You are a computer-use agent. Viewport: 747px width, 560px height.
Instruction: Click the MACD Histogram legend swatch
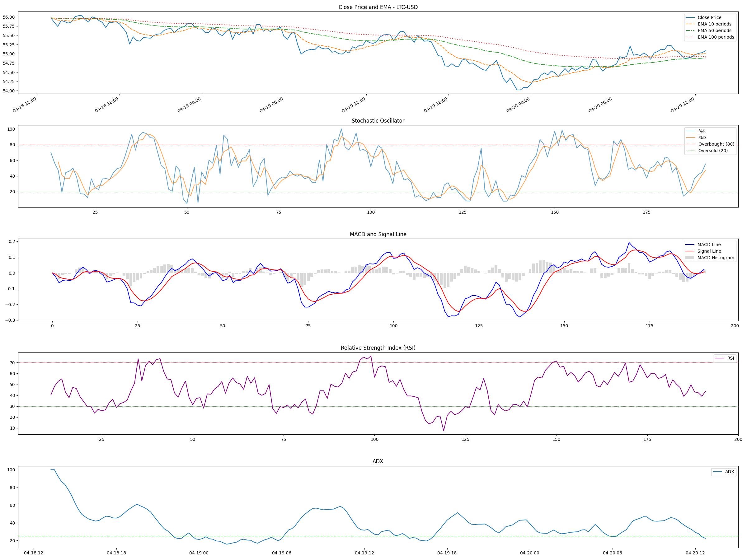[690, 258]
